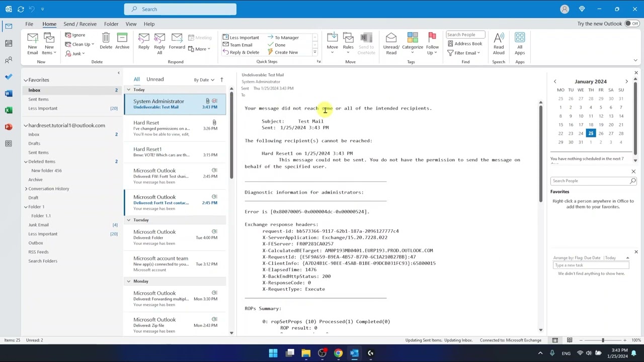The height and width of the screenshot is (362, 644).
Task: Open the New Items menu
Action: 49,44
